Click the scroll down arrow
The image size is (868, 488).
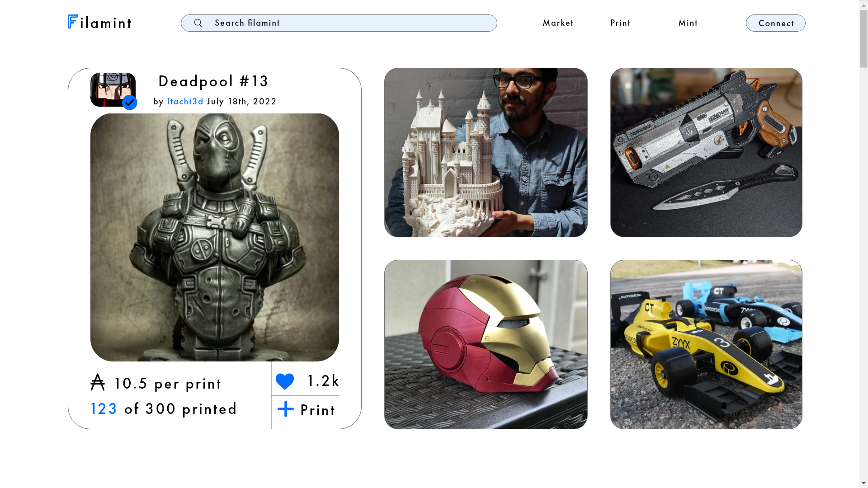tap(863, 483)
